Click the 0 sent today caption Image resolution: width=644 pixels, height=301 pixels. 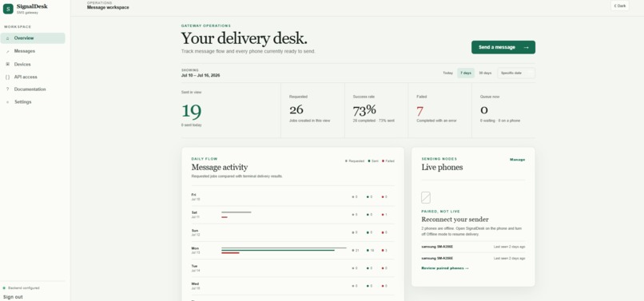point(192,125)
